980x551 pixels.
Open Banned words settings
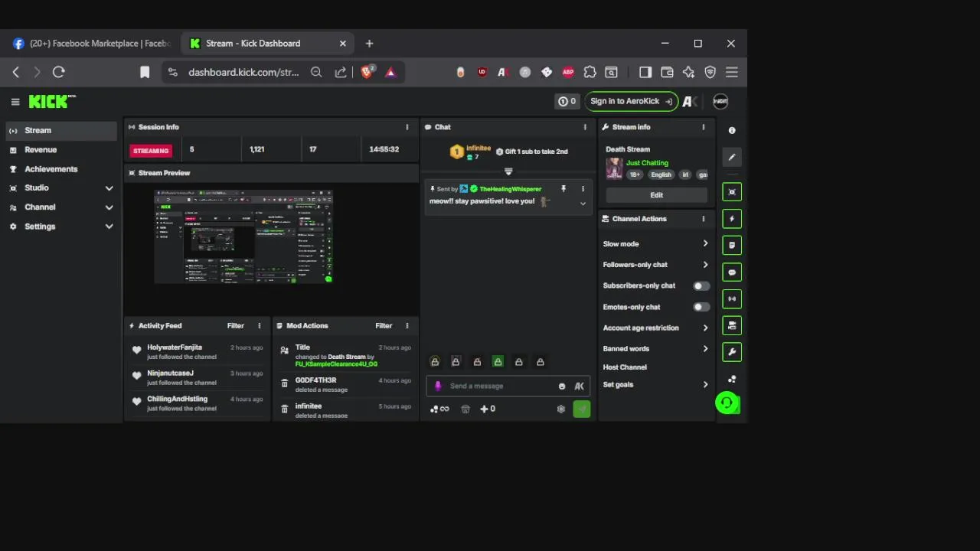pyautogui.click(x=655, y=349)
